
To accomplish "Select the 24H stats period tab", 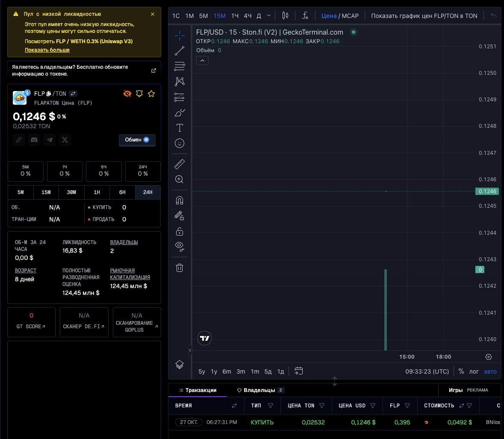I will pyautogui.click(x=148, y=192).
